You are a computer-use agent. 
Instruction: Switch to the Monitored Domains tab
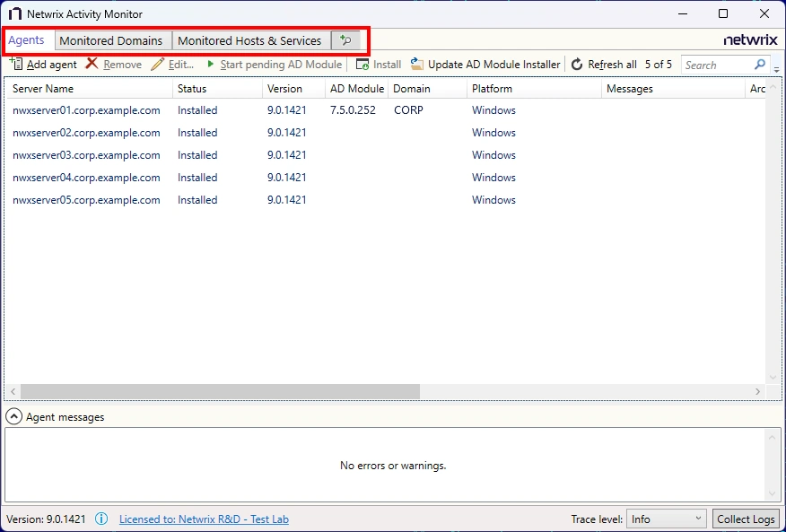point(112,39)
